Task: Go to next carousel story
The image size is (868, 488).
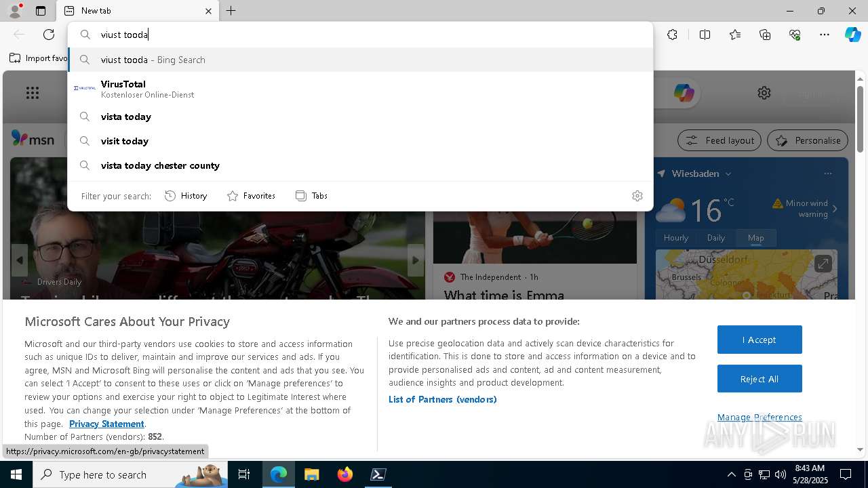Action: coord(416,260)
